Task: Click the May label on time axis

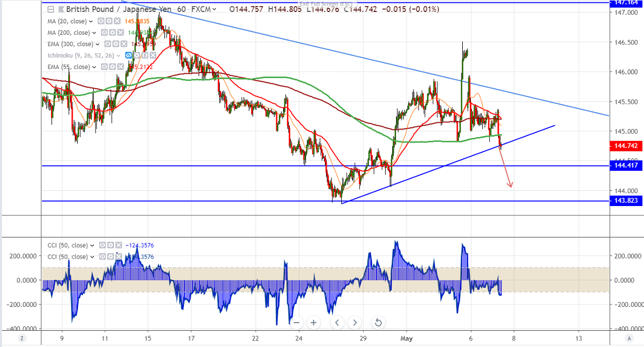Action: [406, 339]
